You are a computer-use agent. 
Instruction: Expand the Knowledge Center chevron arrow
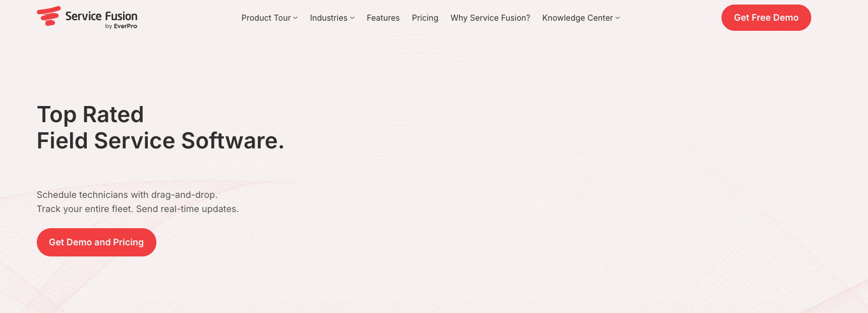pos(618,18)
